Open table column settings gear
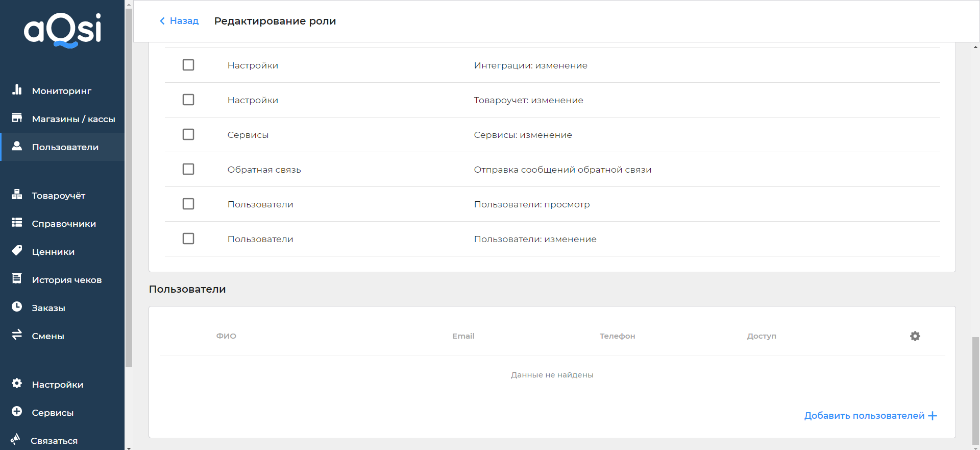Image resolution: width=980 pixels, height=450 pixels. pyautogui.click(x=915, y=336)
